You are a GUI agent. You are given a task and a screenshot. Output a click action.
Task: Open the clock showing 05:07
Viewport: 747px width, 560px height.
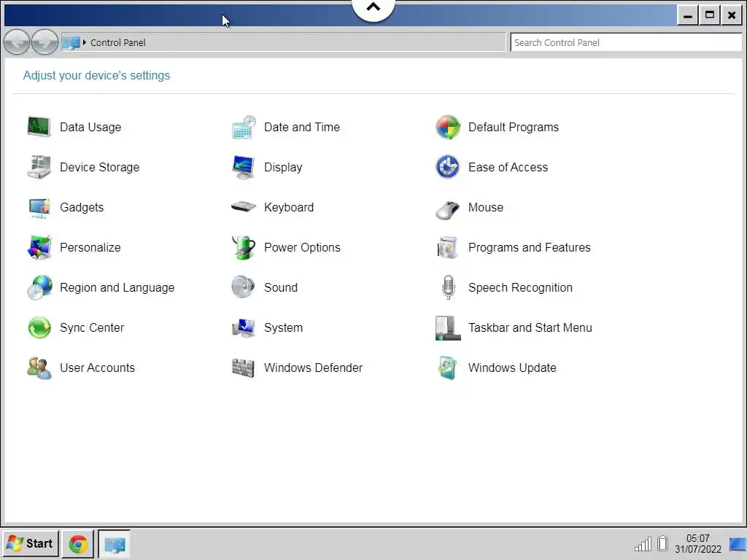click(698, 538)
